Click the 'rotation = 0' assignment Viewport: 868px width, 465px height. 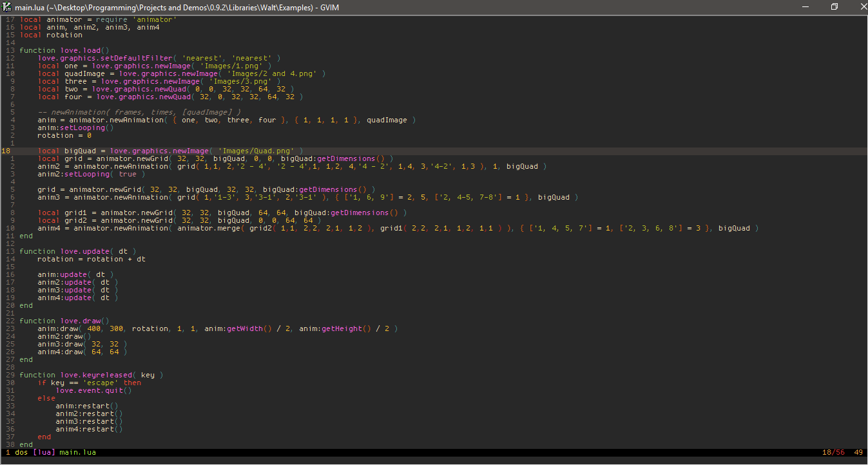64,135
